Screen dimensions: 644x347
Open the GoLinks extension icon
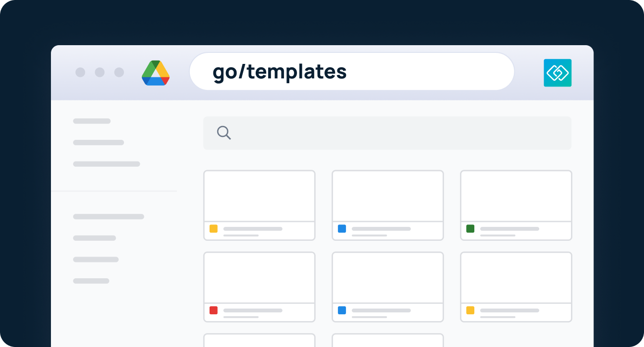point(557,73)
